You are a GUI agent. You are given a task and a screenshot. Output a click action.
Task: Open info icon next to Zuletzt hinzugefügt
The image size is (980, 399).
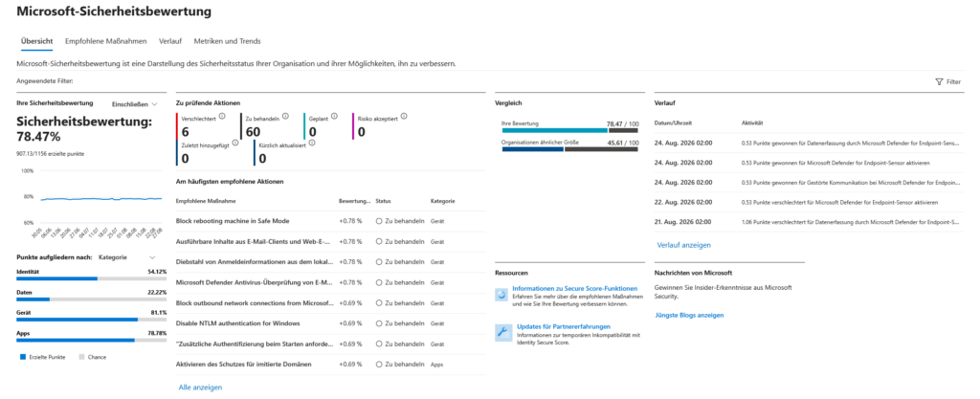tap(235, 143)
